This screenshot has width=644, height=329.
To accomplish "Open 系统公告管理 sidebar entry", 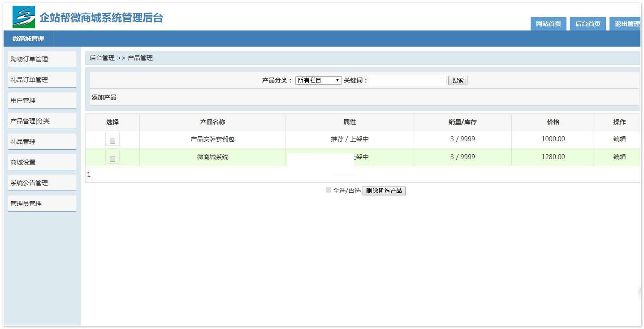I will coord(29,183).
